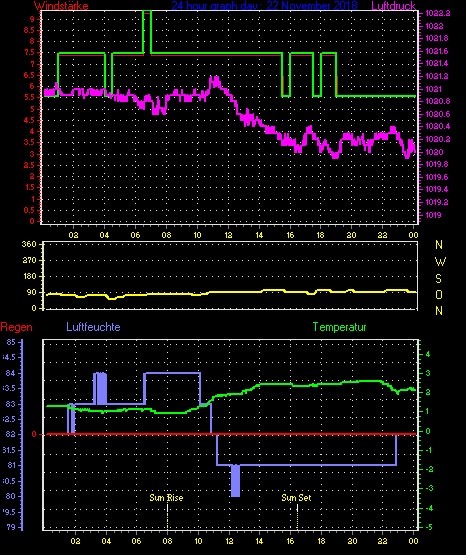Click pressure axis value 1020.8

[438, 101]
